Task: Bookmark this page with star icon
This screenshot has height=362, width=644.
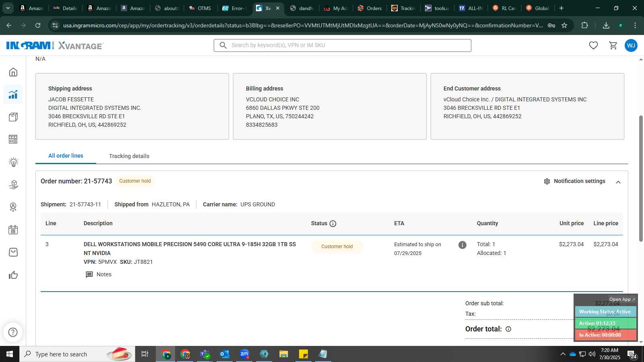Action: (564, 25)
